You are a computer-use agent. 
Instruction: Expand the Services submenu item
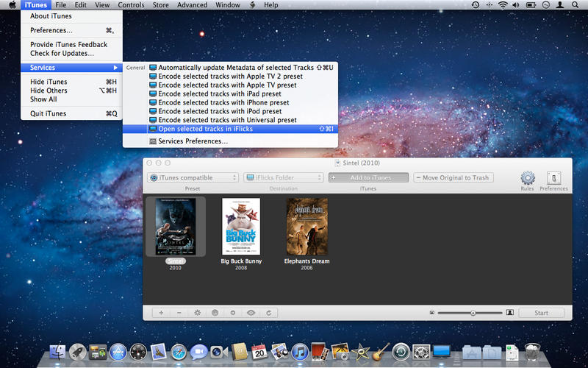tap(71, 68)
